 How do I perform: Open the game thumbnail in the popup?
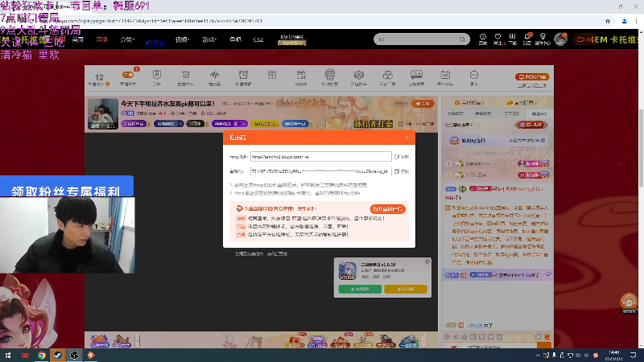point(348,271)
